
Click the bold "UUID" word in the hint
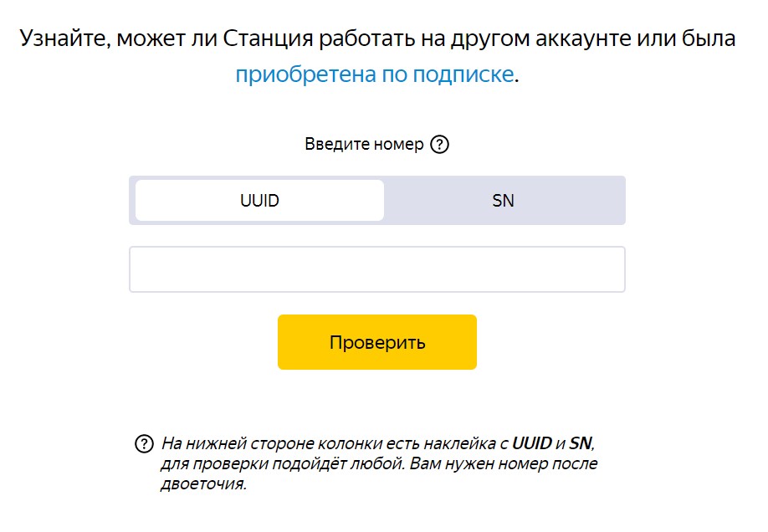click(x=531, y=443)
